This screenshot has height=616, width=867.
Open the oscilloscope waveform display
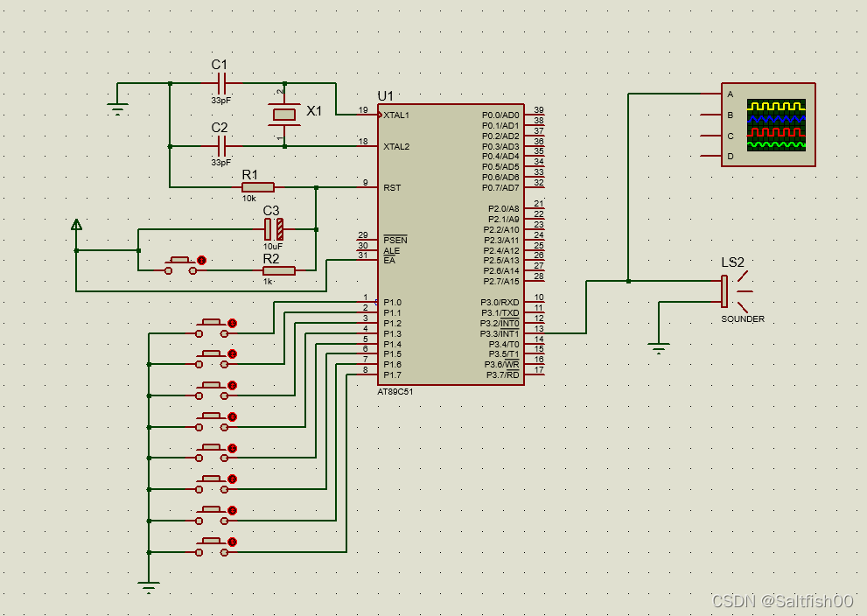pyautogui.click(x=776, y=125)
